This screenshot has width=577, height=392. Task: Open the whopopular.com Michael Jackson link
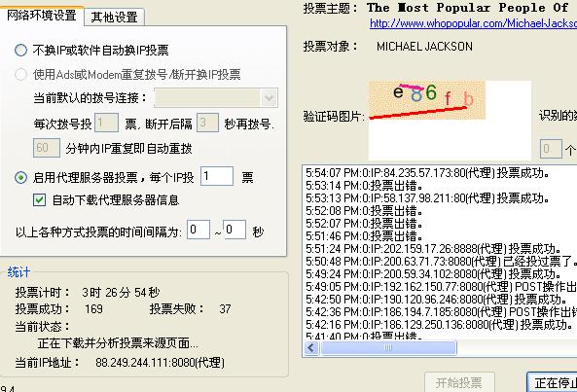tap(473, 23)
